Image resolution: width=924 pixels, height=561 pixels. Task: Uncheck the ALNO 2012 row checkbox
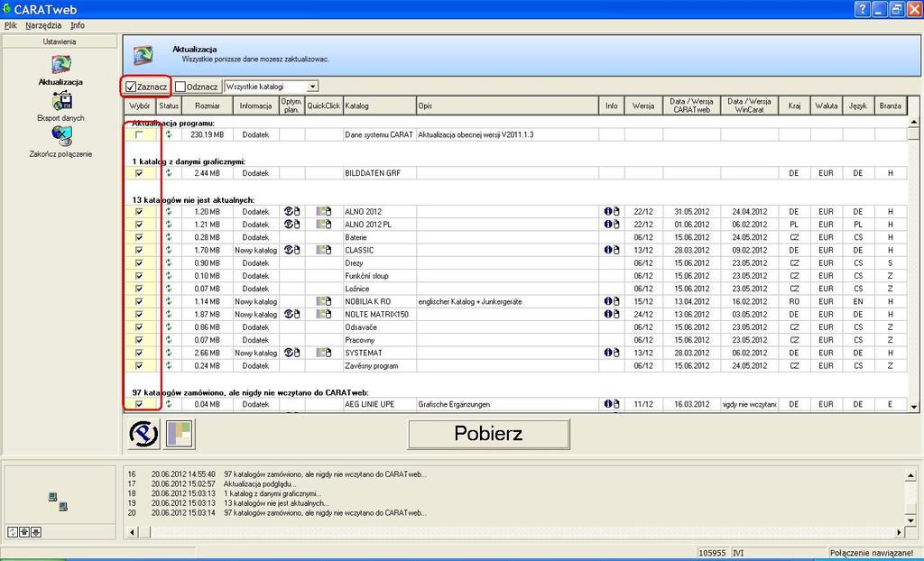coord(139,212)
